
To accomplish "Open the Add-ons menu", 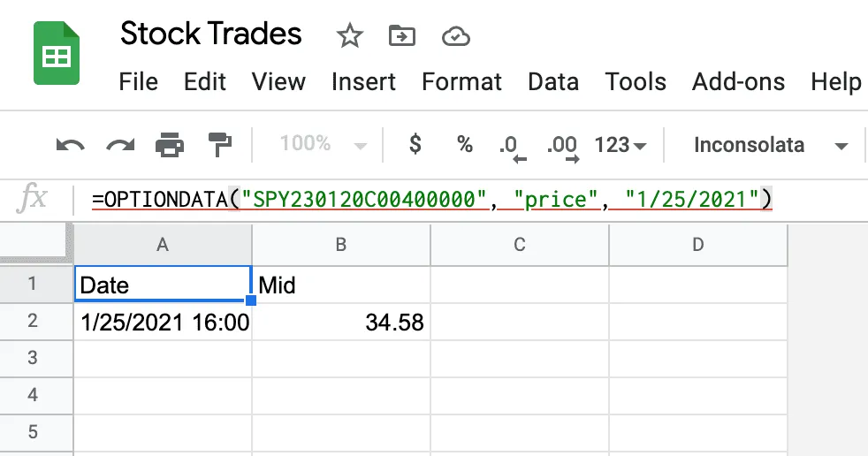I will coord(738,82).
